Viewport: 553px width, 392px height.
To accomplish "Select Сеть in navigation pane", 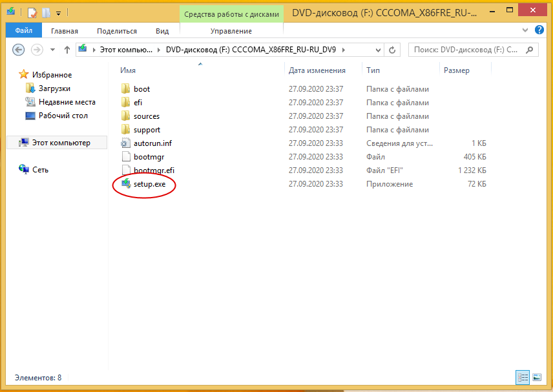I will [40, 170].
